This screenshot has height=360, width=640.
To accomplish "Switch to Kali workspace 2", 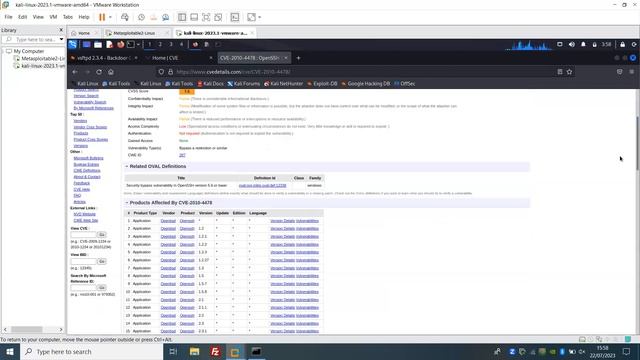I will tap(160, 44).
